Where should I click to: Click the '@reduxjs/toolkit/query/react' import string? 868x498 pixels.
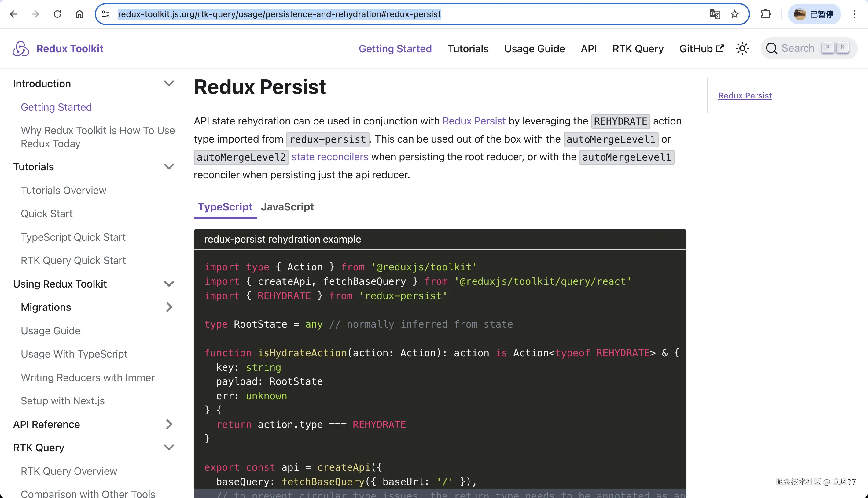point(543,281)
